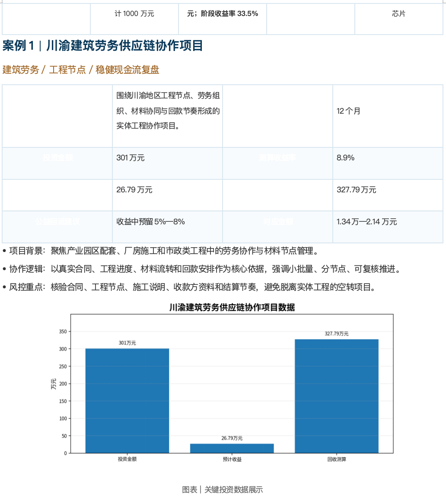This screenshot has height=504, width=446.
Task: Select the 8.9% return rate cell
Action: click(x=388, y=164)
